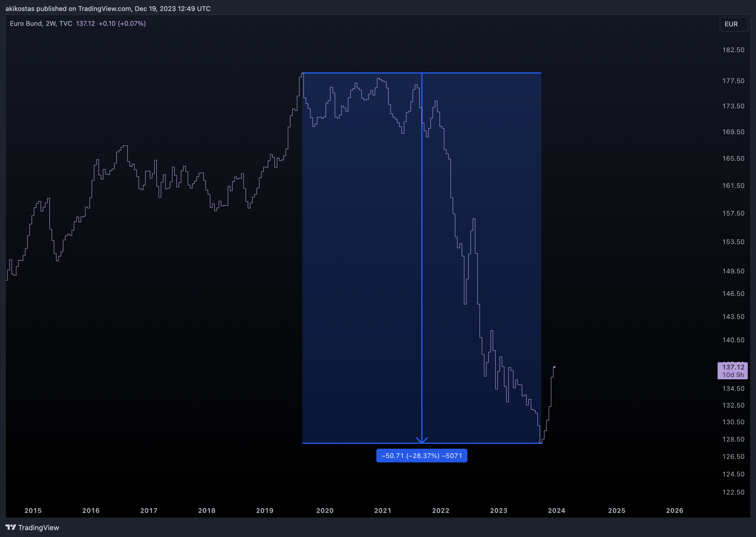
Task: Click the 2022 time axis label
Action: [x=441, y=511]
